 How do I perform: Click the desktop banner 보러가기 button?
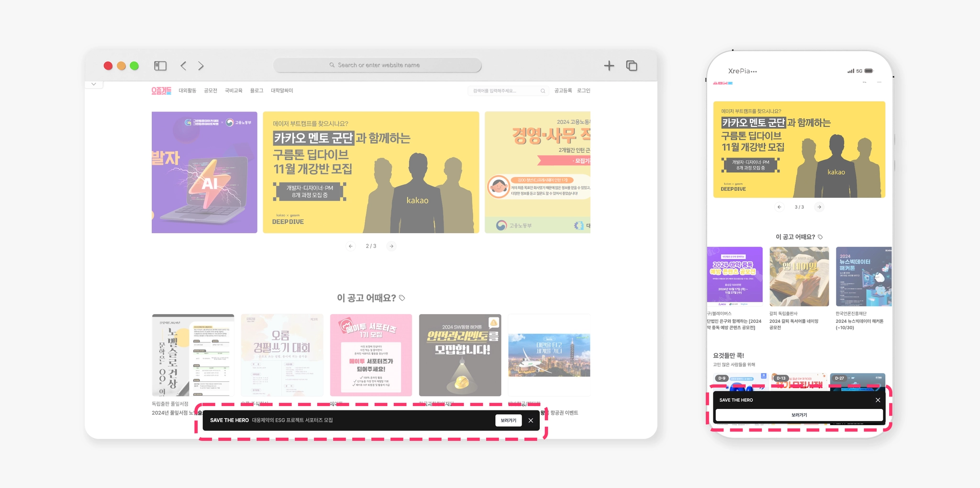[508, 420]
